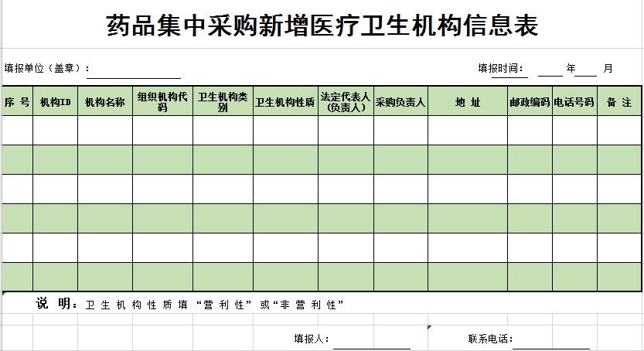Select the 机构ID header cell

point(56,101)
